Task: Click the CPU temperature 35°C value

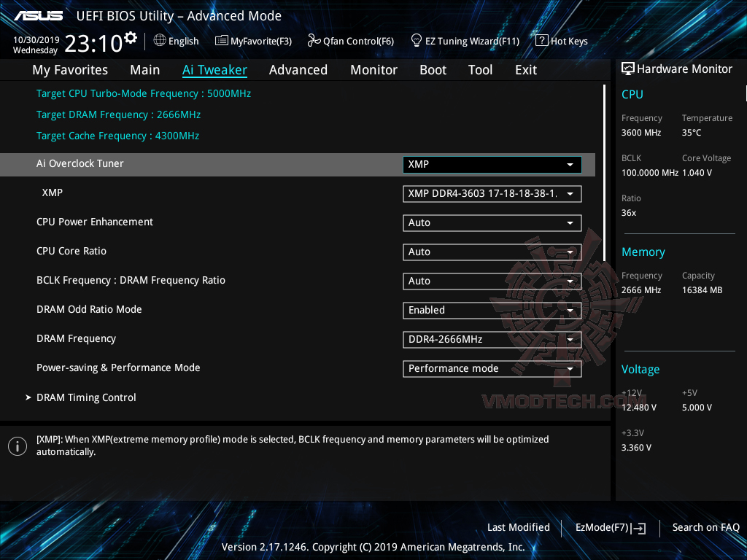Action: (692, 133)
